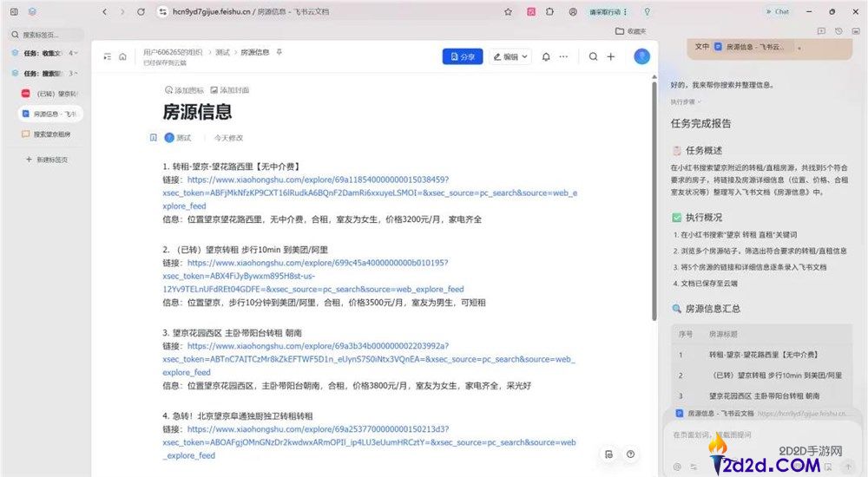Go to Feishu home via the house icon
868x477 pixels.
coord(123,56)
